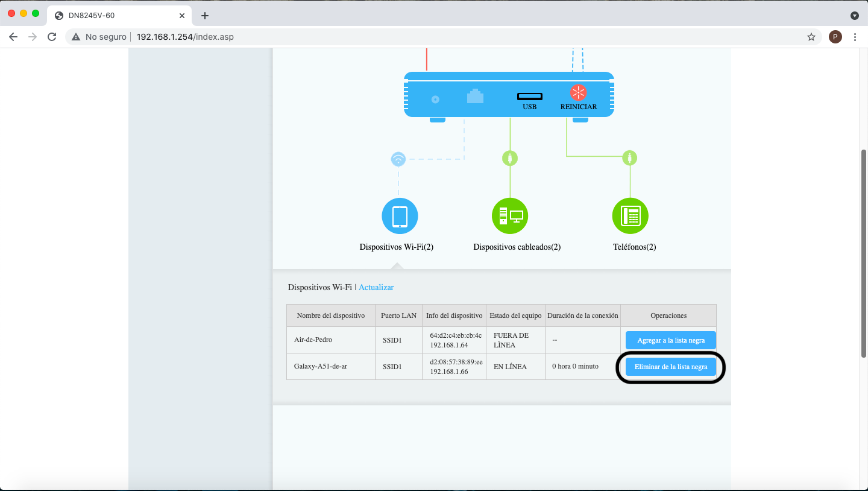This screenshot has height=491, width=868.
Task: Expand the tab search dropdown arrow
Action: 854,16
